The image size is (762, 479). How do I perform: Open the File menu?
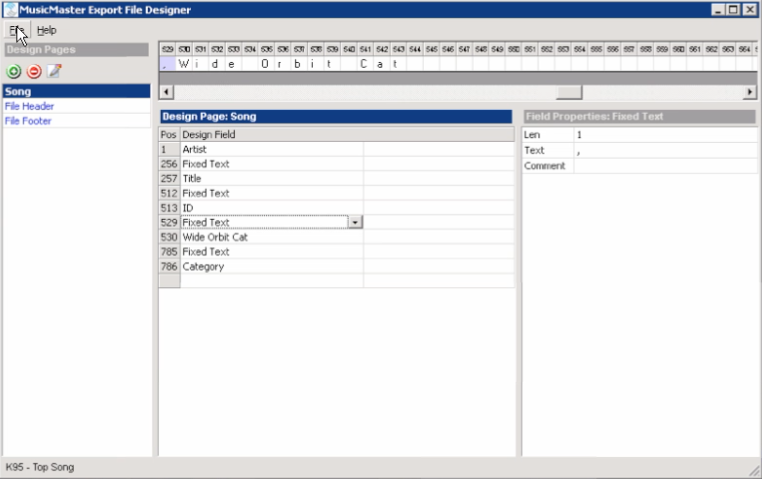[x=16, y=30]
